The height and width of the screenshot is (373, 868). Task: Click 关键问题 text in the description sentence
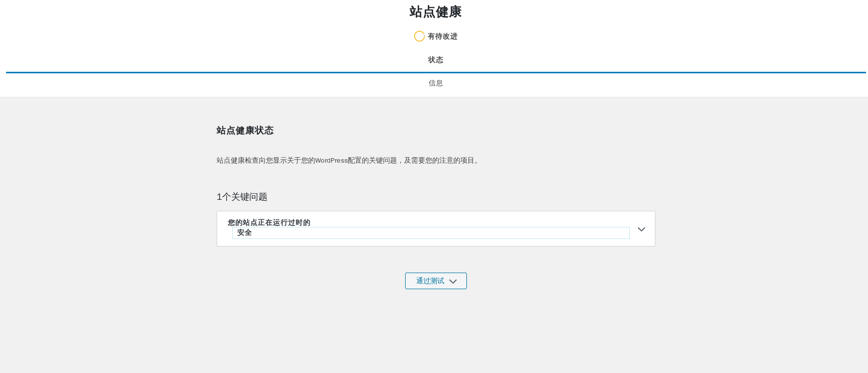tap(382, 161)
